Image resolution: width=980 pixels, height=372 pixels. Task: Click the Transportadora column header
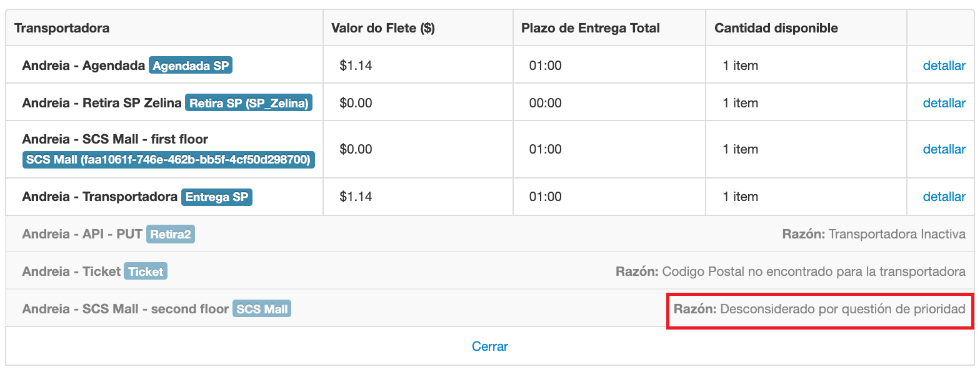pyautogui.click(x=62, y=28)
